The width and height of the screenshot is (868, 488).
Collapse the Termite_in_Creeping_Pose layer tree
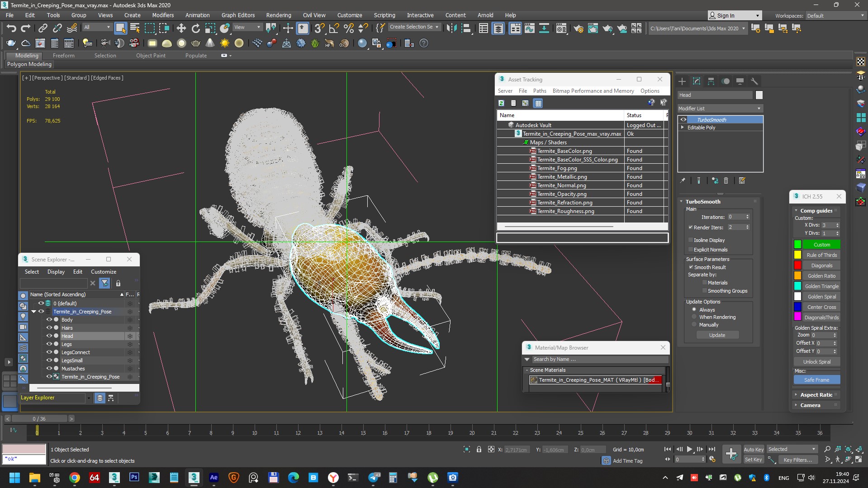point(33,312)
